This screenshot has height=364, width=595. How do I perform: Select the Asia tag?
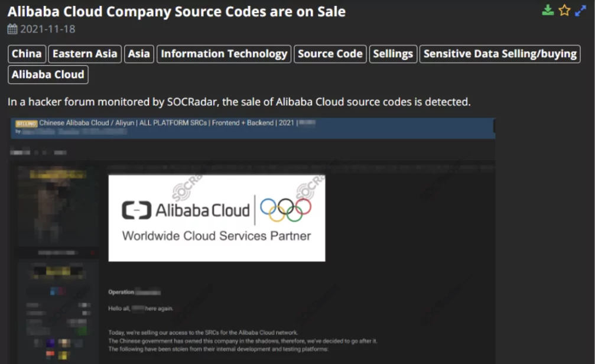pyautogui.click(x=139, y=54)
